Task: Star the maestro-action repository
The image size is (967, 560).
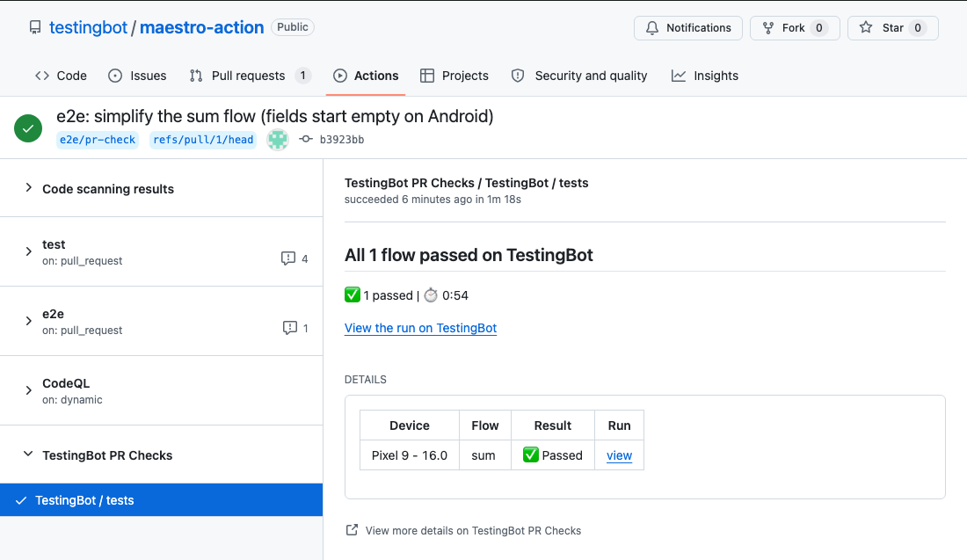Action: [893, 28]
